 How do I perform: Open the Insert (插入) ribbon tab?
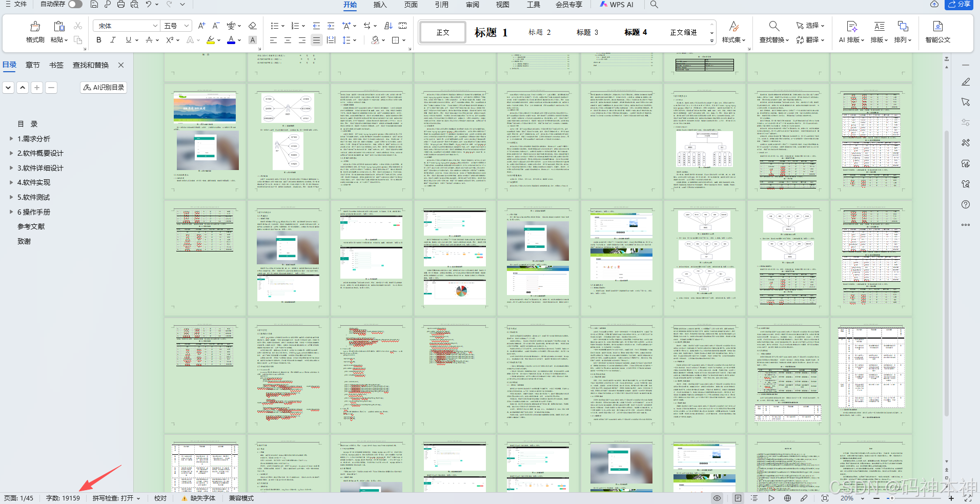click(380, 5)
